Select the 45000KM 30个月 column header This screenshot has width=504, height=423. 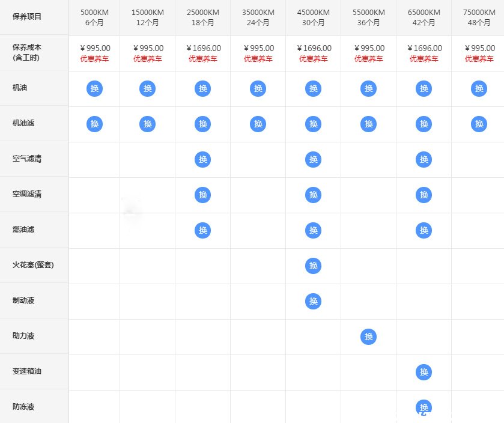click(313, 17)
